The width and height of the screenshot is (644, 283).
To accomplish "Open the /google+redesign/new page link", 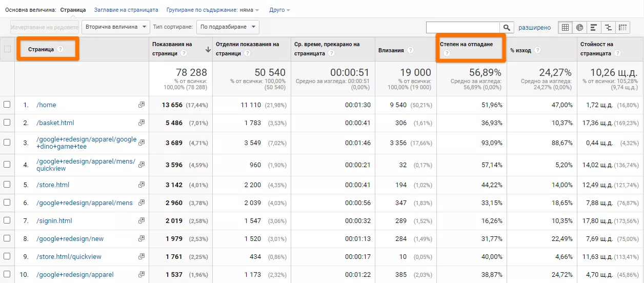I will click(x=70, y=238).
